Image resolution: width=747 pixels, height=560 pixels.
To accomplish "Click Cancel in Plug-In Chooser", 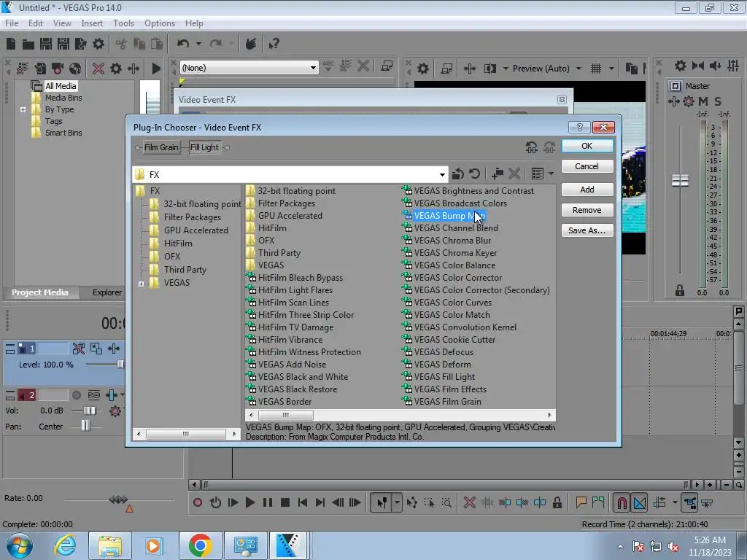I will [x=587, y=166].
